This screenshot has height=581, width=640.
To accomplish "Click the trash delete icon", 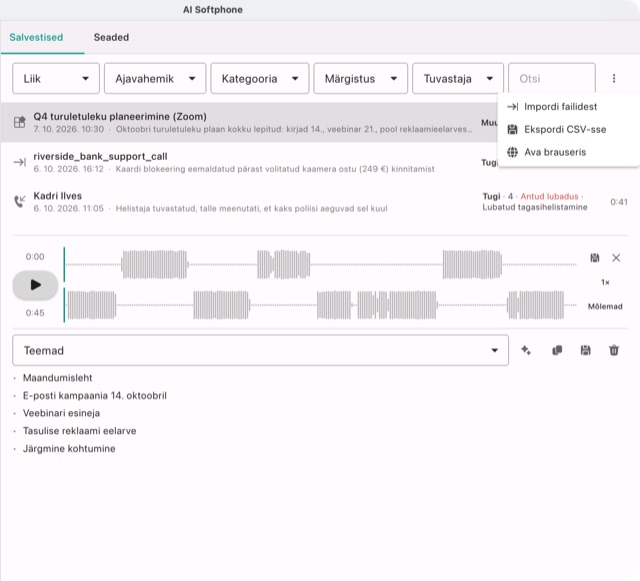I will pos(614,350).
